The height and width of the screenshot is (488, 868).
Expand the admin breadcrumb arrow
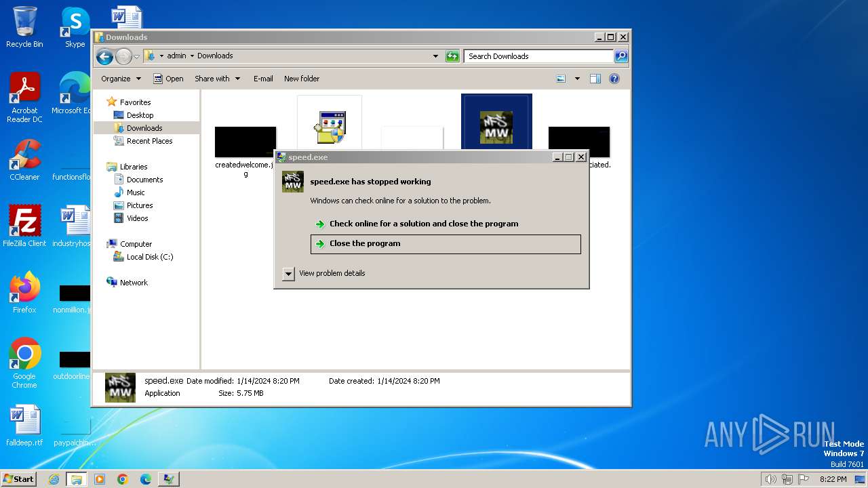(192, 56)
